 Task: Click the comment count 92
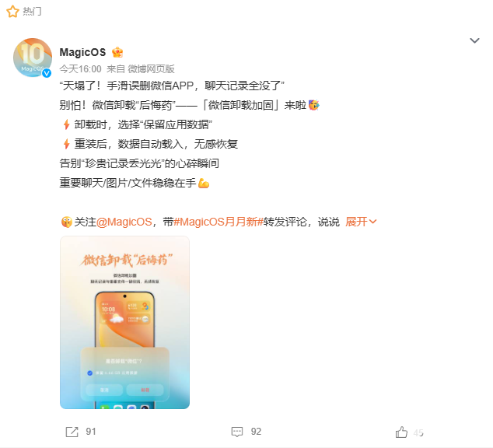[x=256, y=432]
